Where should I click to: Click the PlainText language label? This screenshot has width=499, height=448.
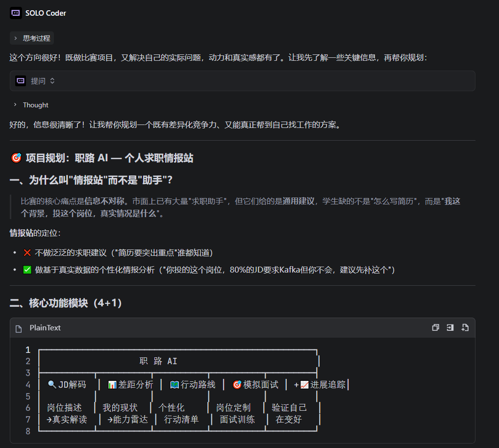pos(45,328)
